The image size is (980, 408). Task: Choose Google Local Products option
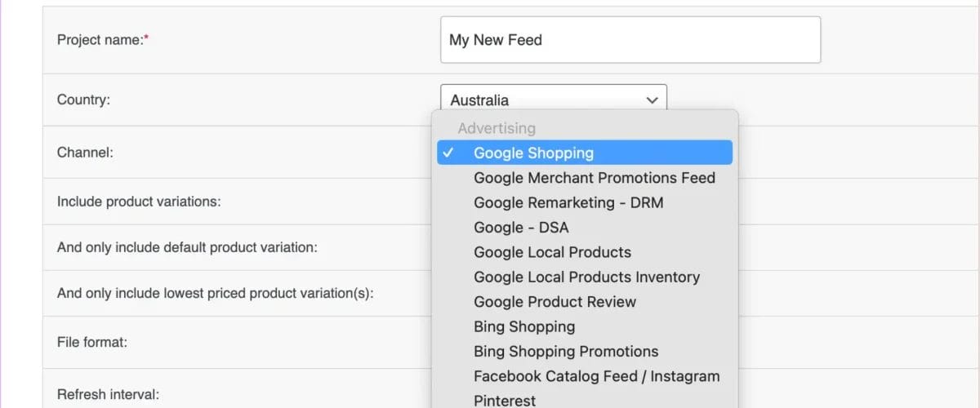click(552, 252)
